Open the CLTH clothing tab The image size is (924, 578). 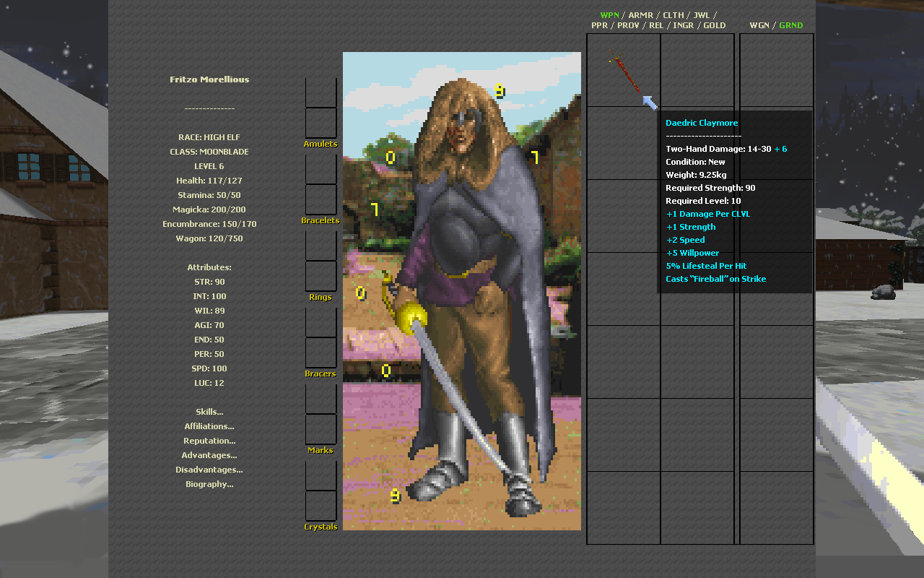click(x=674, y=15)
